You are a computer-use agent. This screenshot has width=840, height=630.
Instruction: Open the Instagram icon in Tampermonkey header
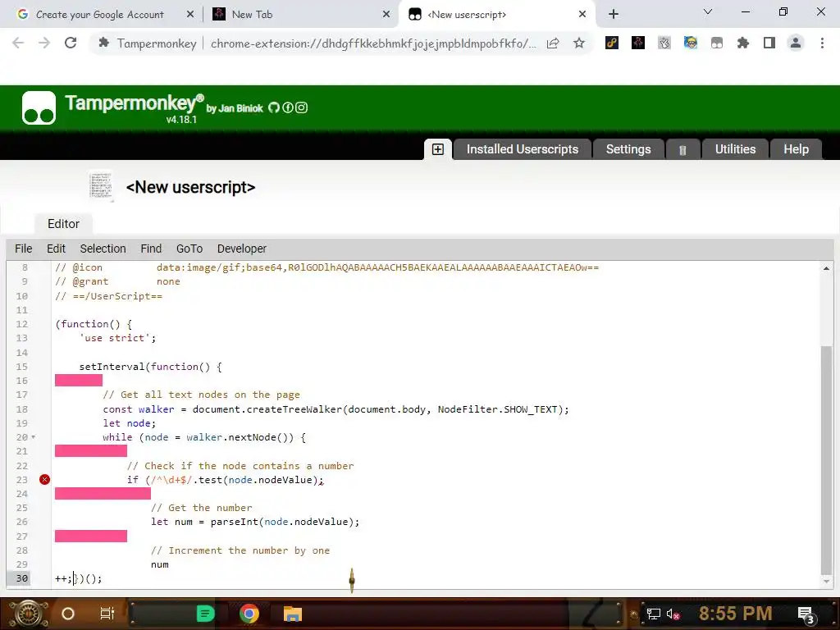pos(302,107)
